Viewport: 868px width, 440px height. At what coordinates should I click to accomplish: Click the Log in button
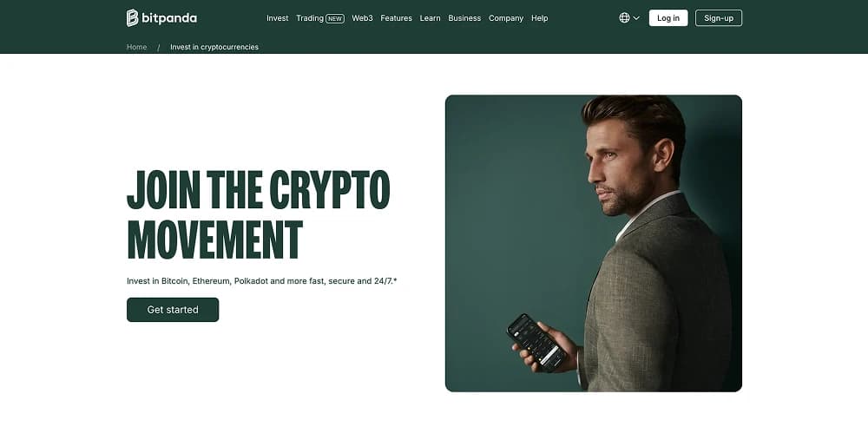(x=668, y=17)
